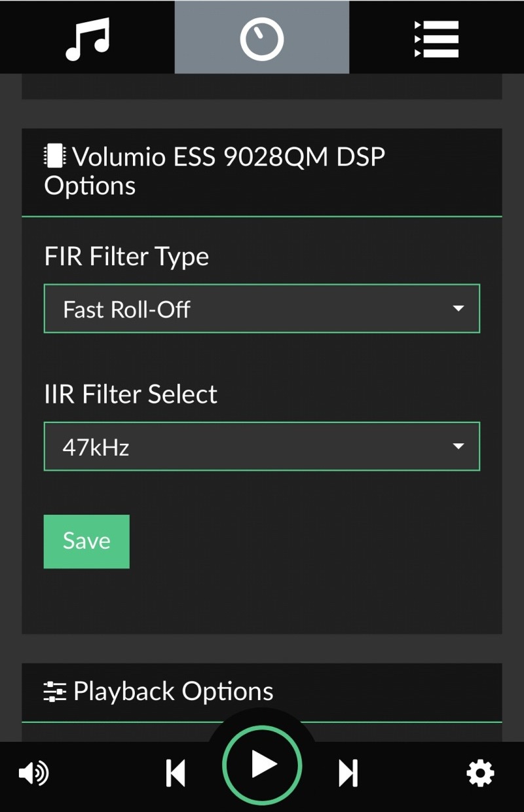This screenshot has height=812, width=524.
Task: Click the Playback Options section heading
Action: pos(174,692)
